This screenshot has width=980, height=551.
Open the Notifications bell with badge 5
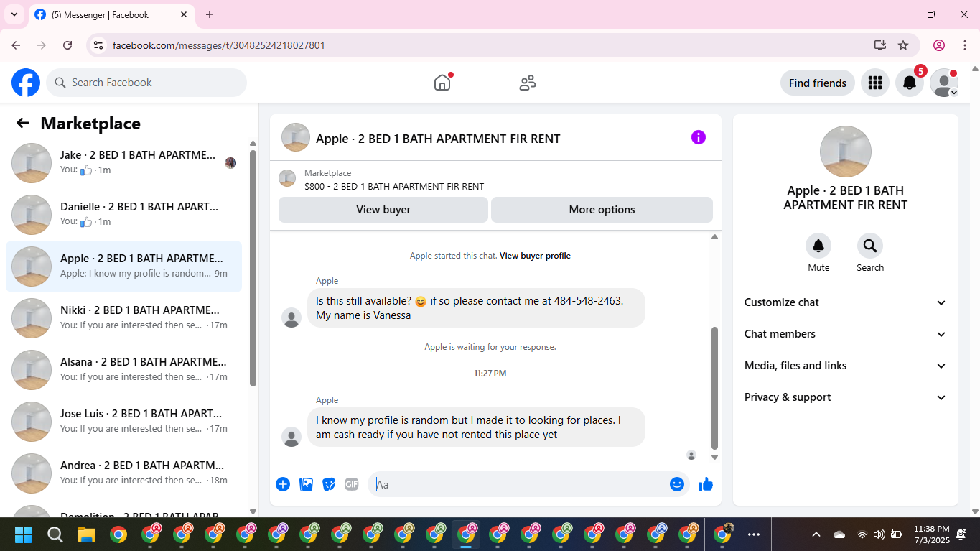pos(910,83)
